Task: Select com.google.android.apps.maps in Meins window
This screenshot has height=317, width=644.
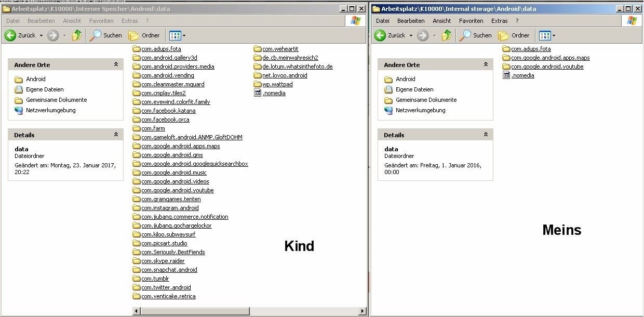Action: tap(546, 58)
